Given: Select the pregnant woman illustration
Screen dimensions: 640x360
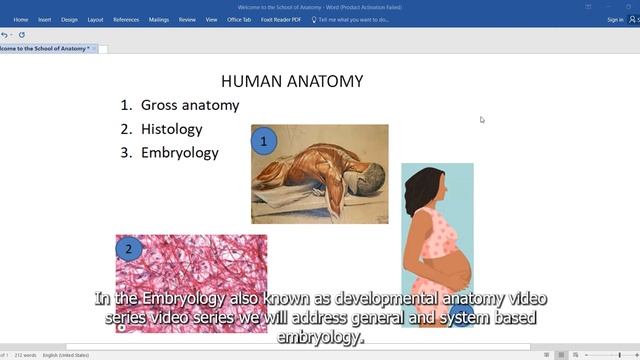Looking at the screenshot, I should [x=437, y=245].
